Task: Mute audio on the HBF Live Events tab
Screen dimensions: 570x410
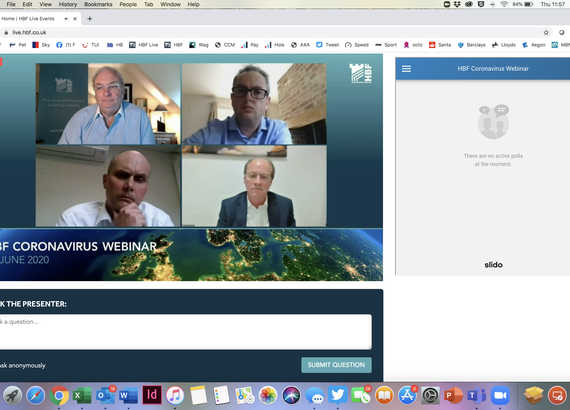Action: [66, 19]
